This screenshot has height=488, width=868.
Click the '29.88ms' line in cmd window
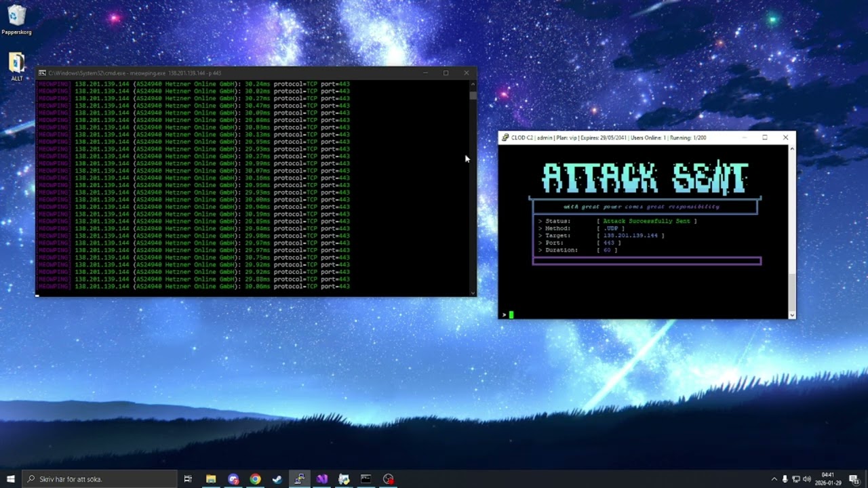pos(194,279)
